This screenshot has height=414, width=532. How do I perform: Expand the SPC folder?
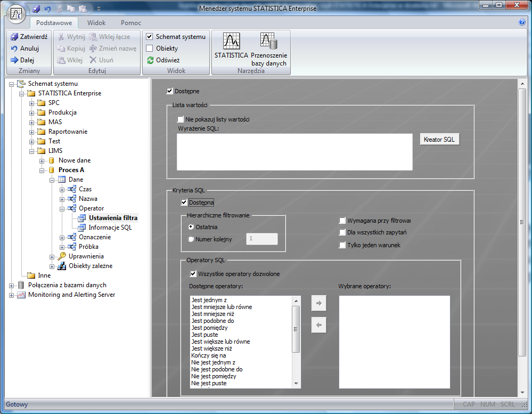pyautogui.click(x=31, y=103)
